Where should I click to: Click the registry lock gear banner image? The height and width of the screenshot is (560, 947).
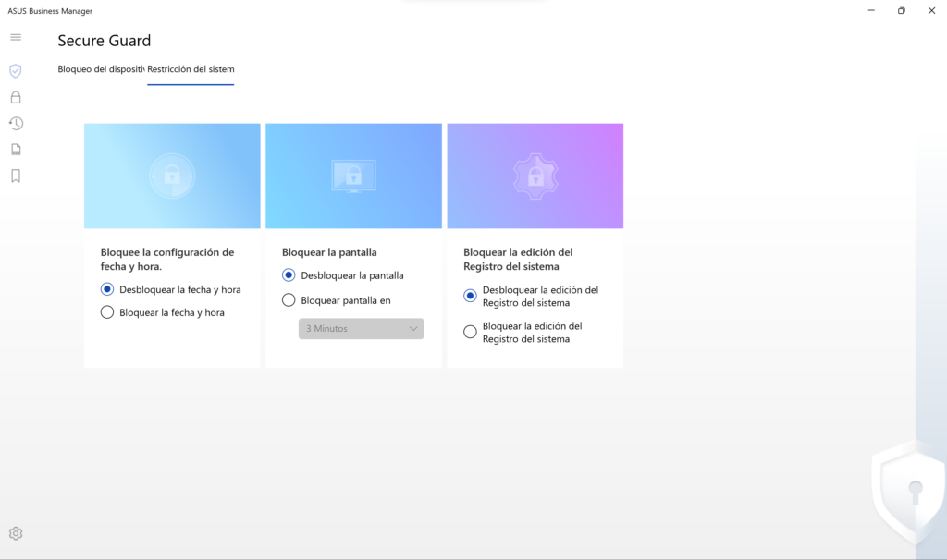(535, 176)
